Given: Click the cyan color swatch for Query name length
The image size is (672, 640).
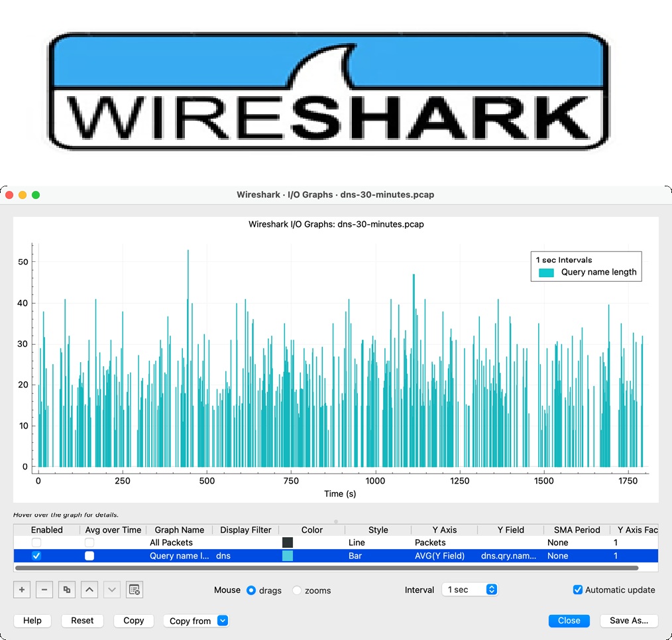Looking at the screenshot, I should [288, 556].
